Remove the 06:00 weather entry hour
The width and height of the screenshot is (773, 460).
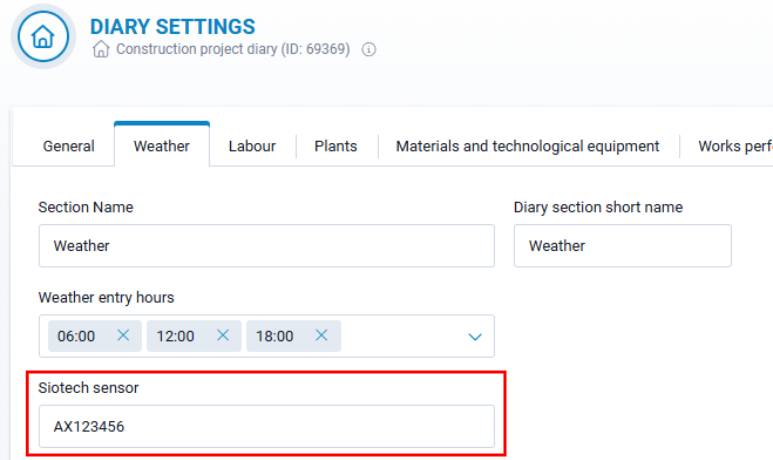[x=123, y=336]
